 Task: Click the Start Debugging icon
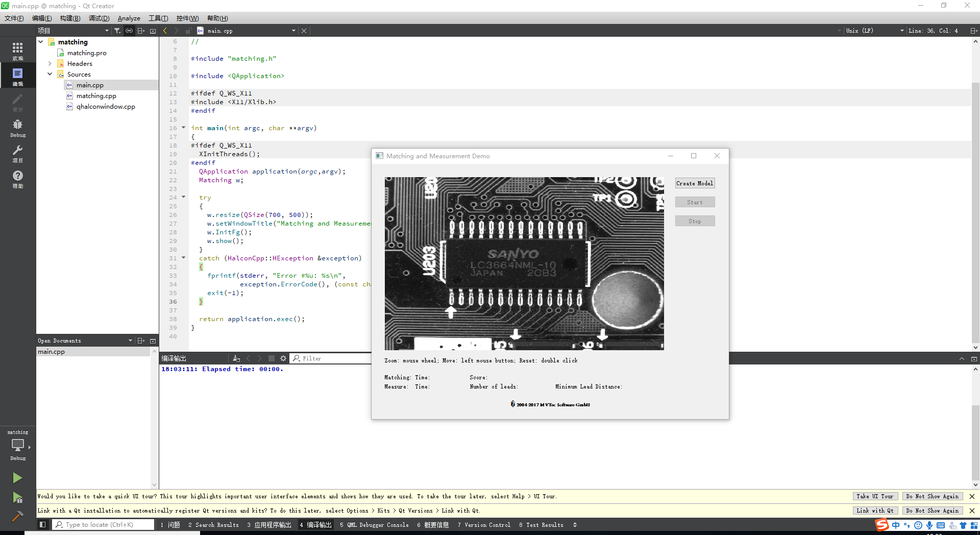17,497
